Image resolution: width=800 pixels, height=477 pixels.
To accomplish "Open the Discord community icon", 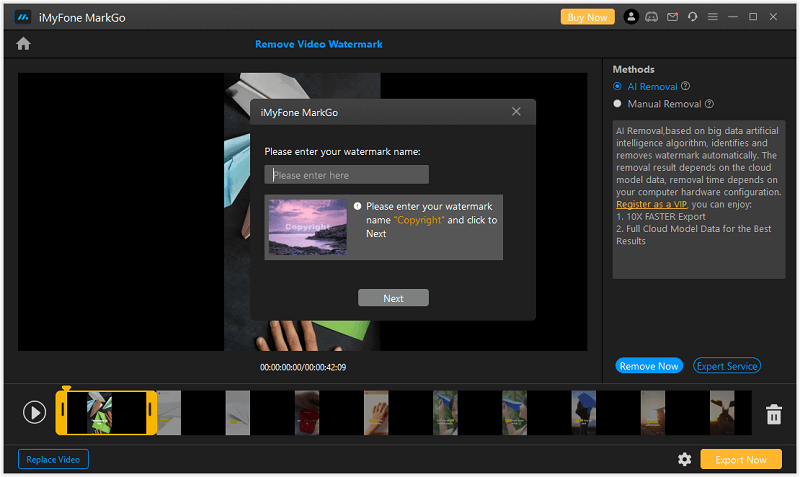I will (x=652, y=17).
